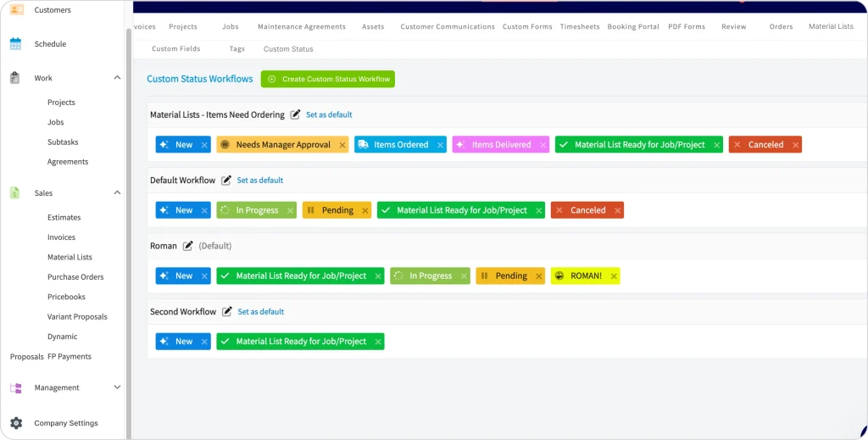The image size is (868, 440).
Task: Go to the Review tab
Action: 733,26
